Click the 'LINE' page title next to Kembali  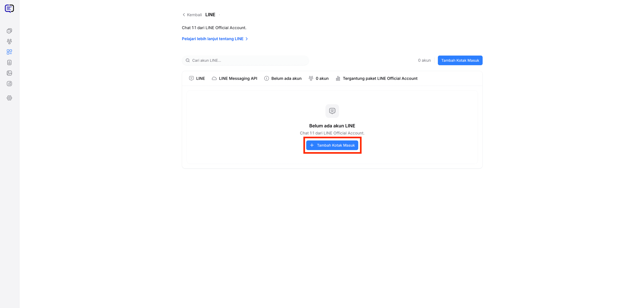click(x=210, y=15)
